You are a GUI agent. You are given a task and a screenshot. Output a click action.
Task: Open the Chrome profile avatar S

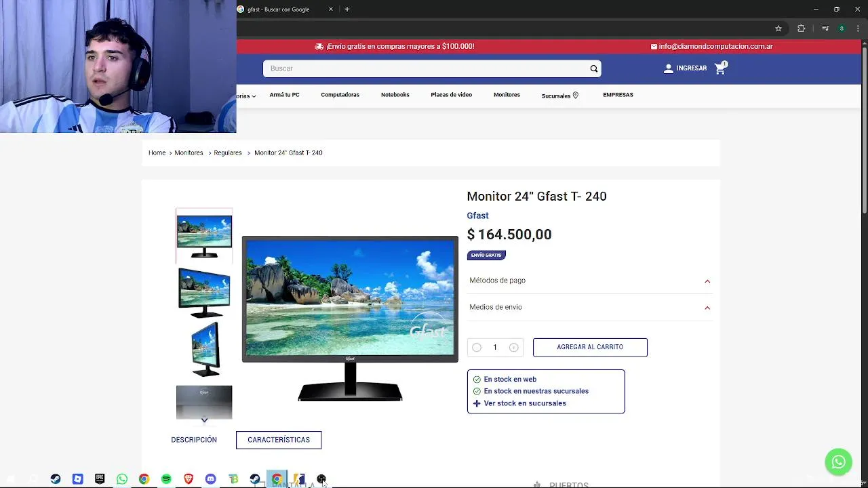point(842,28)
